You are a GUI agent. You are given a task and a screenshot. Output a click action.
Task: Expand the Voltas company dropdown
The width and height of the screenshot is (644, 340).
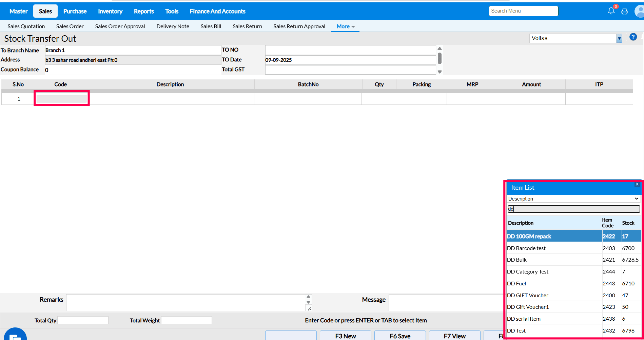tap(619, 39)
